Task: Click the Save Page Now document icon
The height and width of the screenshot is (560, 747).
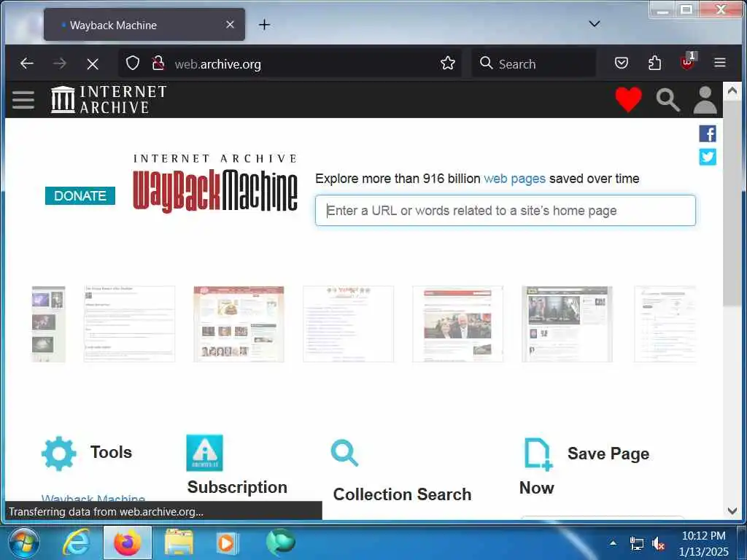Action: (538, 454)
